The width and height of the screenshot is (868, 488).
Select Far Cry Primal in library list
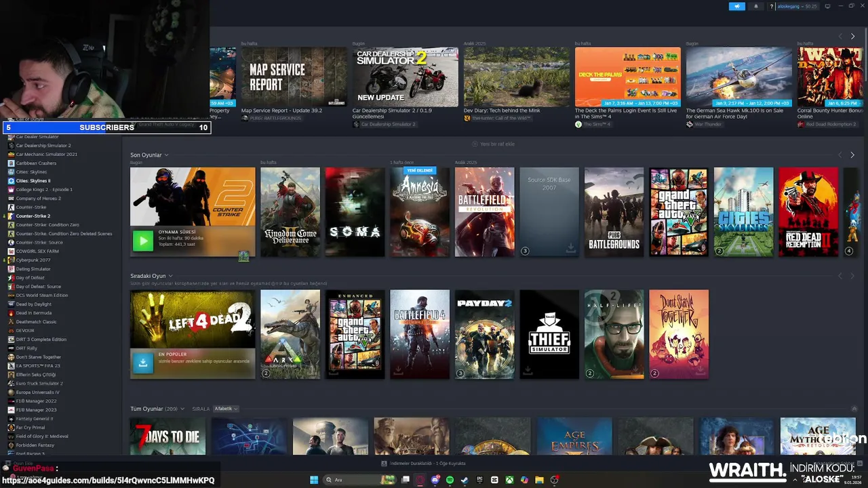coord(30,428)
